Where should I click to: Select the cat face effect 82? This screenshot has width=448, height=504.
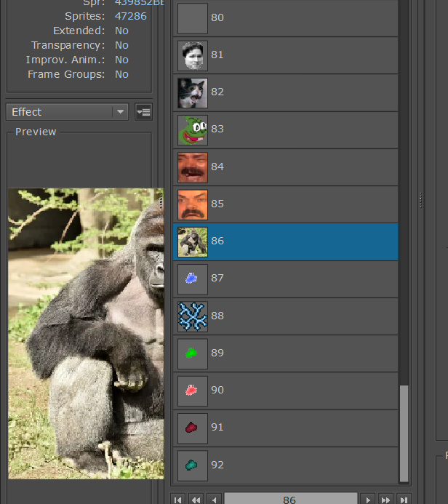coord(285,92)
